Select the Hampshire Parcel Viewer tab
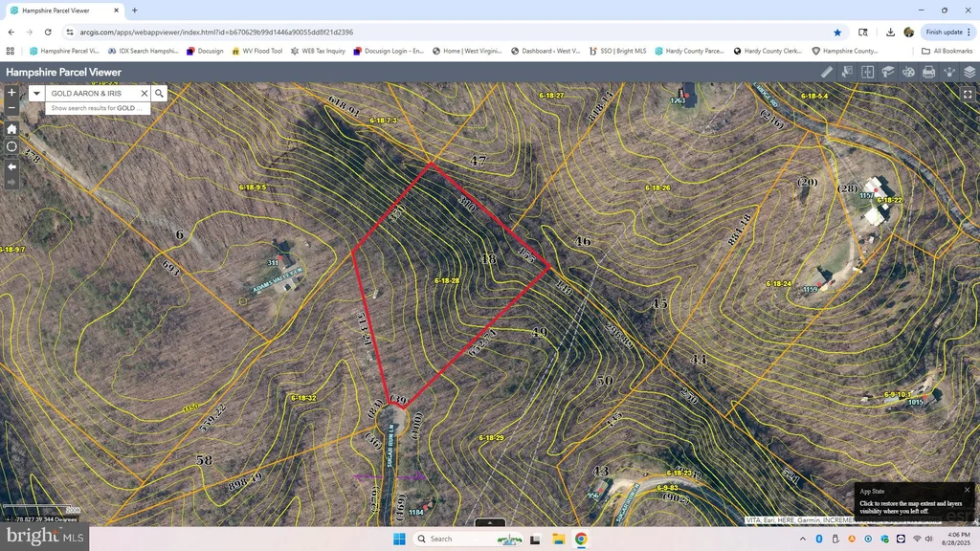980x551 pixels. [65, 11]
